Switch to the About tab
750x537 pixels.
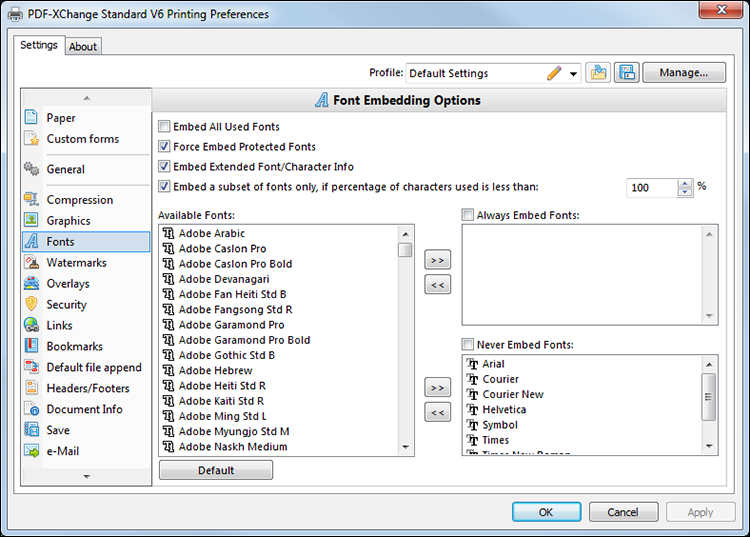[x=83, y=46]
